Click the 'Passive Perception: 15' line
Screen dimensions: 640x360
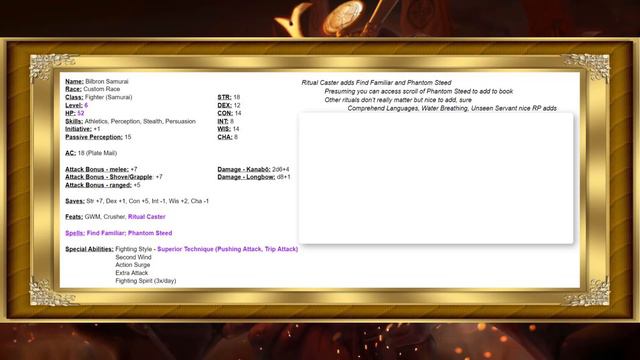[x=98, y=137]
